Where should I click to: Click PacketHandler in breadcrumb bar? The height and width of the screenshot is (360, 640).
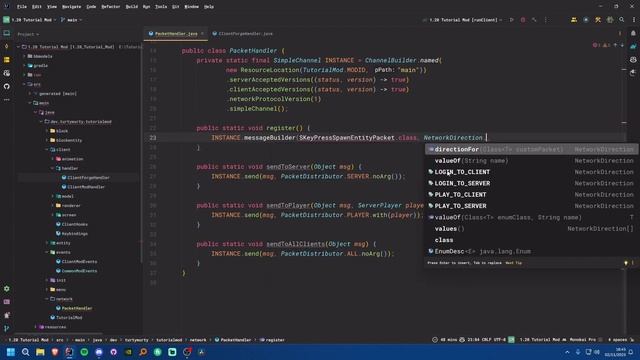(x=233, y=340)
